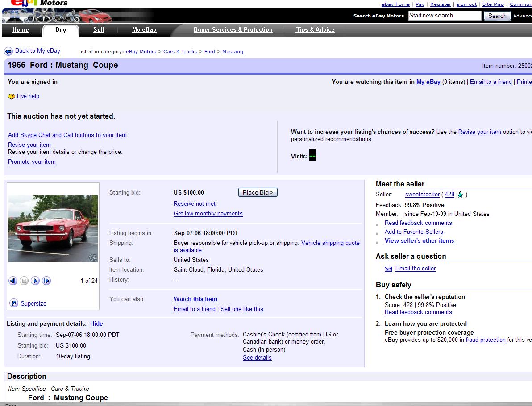Hide the listing and payment details
Screen dimensions: 532x406
pos(96,324)
